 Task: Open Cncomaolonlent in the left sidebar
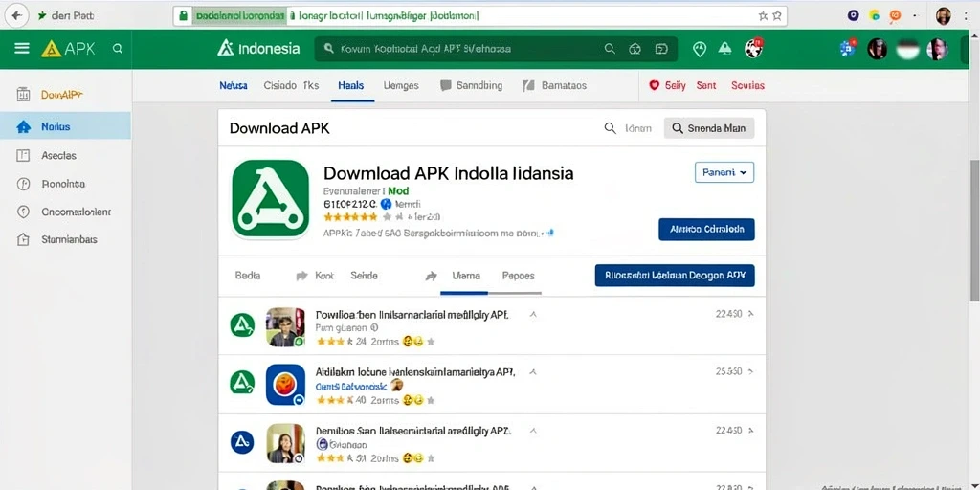point(66,212)
